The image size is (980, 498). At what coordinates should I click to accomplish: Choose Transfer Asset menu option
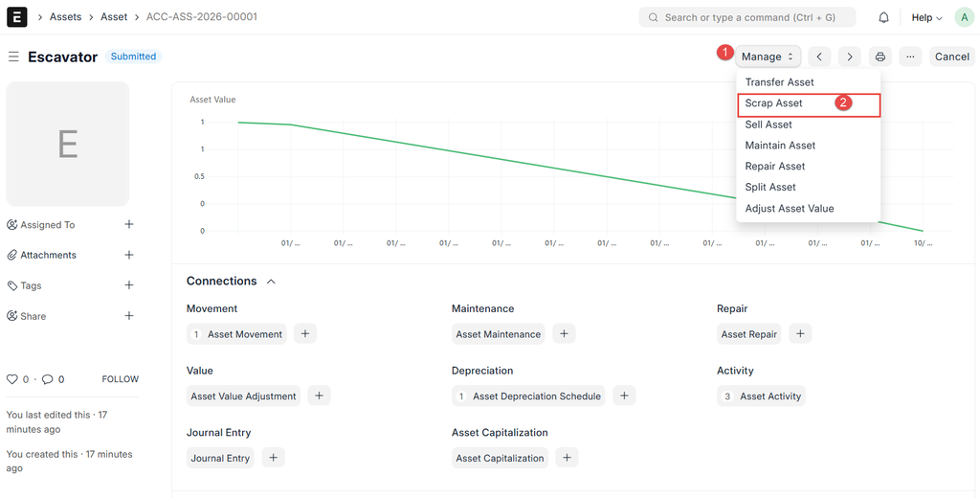coord(779,82)
